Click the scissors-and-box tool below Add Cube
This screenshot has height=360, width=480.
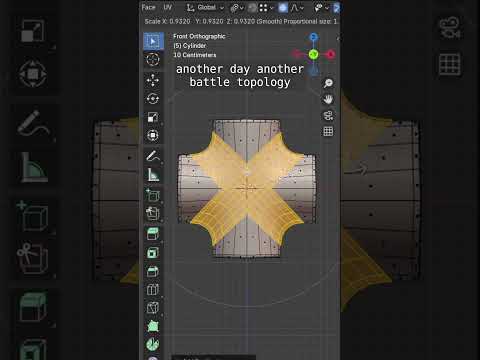tap(153, 213)
